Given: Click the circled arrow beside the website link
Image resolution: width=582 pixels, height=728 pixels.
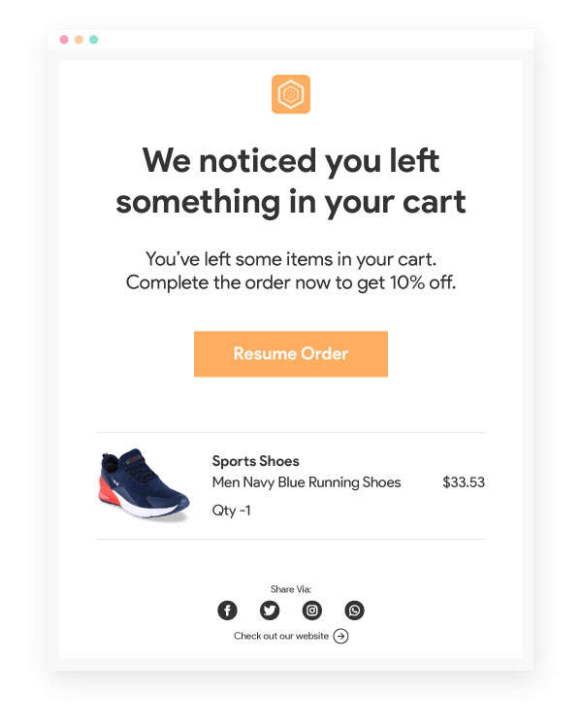Looking at the screenshot, I should click(x=340, y=637).
